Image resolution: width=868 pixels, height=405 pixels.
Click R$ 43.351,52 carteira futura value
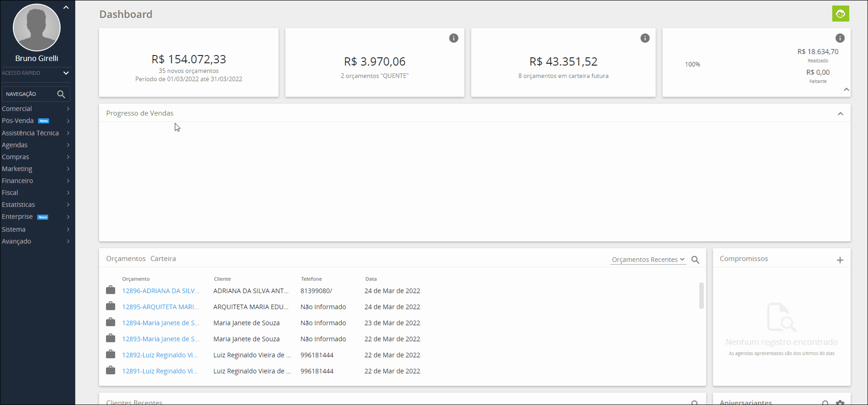click(x=563, y=61)
